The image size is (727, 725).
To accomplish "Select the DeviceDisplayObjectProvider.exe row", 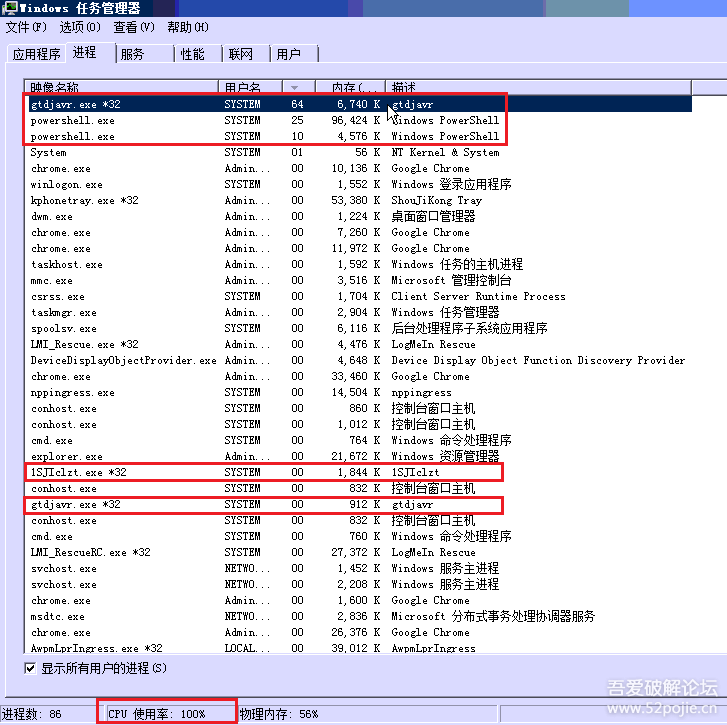I will 358,360.
